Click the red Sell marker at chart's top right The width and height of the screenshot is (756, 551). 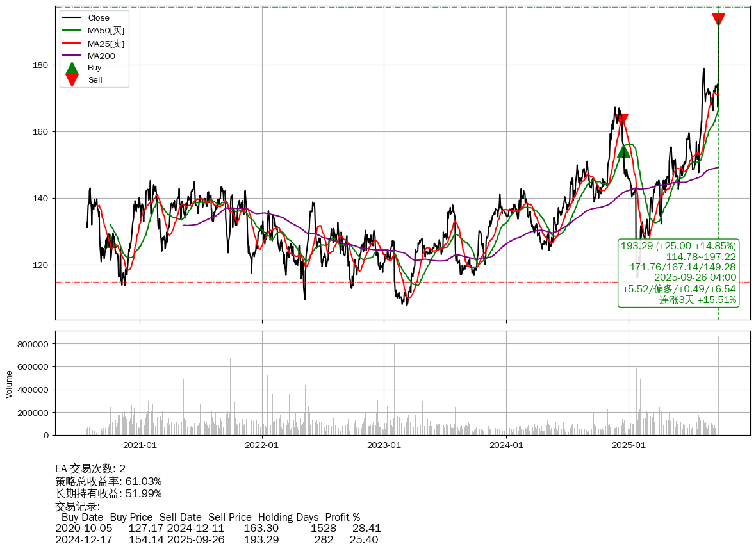pos(718,20)
